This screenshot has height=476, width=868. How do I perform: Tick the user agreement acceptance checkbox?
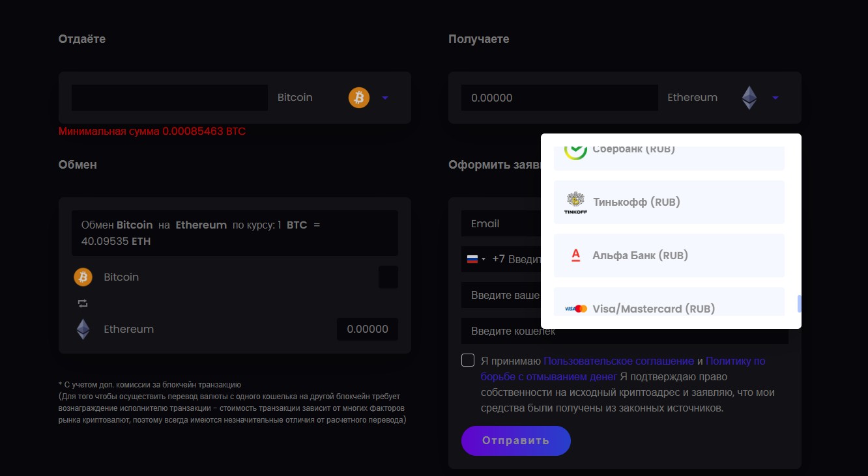(x=468, y=361)
